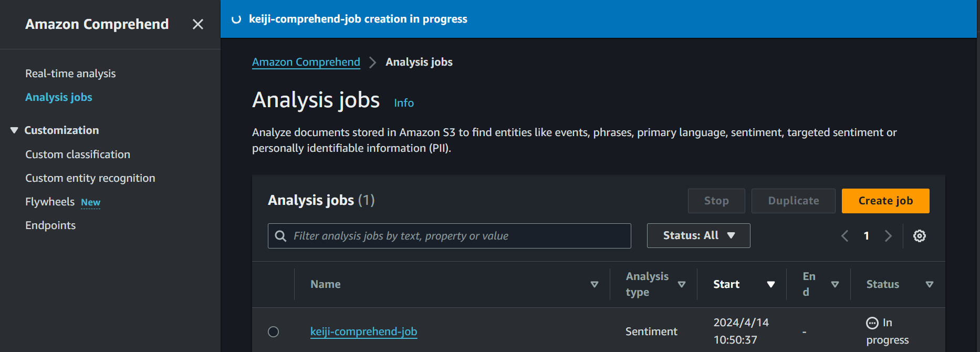The width and height of the screenshot is (980, 352).
Task: Close the Amazon Comprehend side navigation
Action: [x=197, y=24]
